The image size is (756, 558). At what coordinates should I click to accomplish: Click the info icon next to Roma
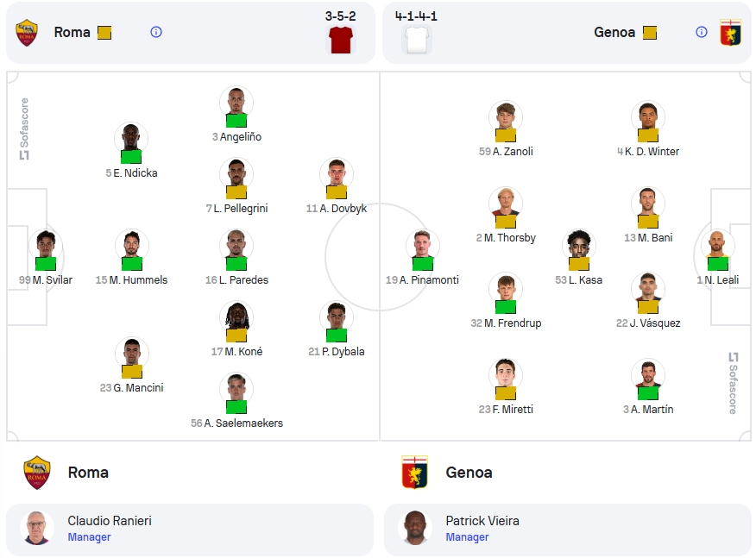tap(156, 32)
